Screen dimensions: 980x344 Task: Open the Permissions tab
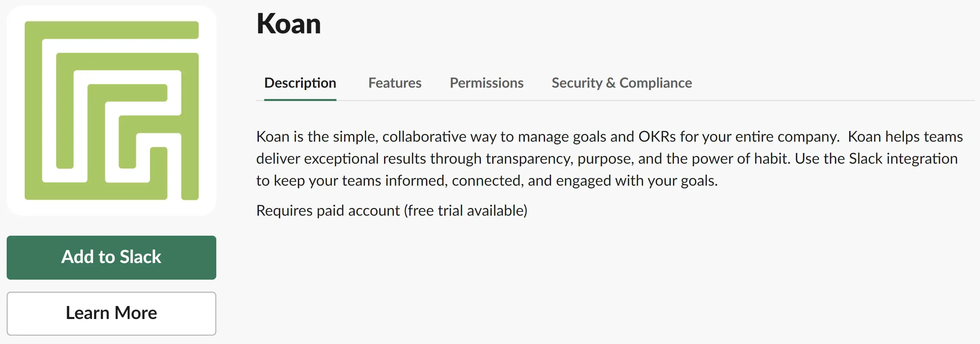tap(486, 83)
